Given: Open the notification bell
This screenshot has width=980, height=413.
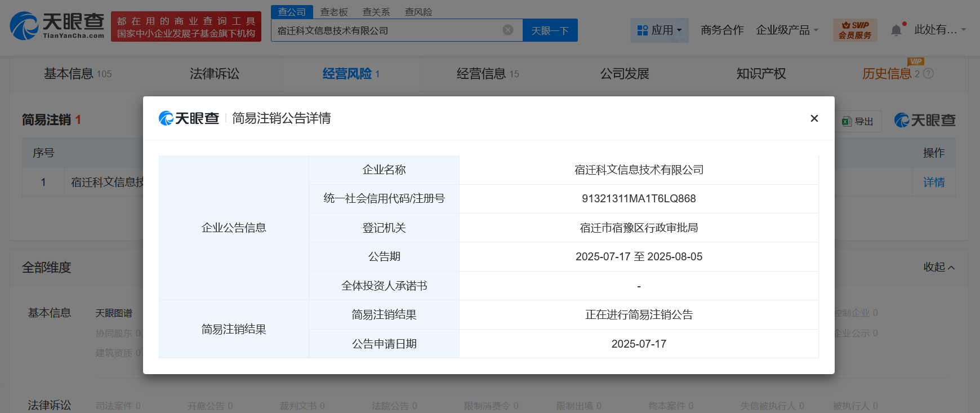Looking at the screenshot, I should tap(896, 30).
